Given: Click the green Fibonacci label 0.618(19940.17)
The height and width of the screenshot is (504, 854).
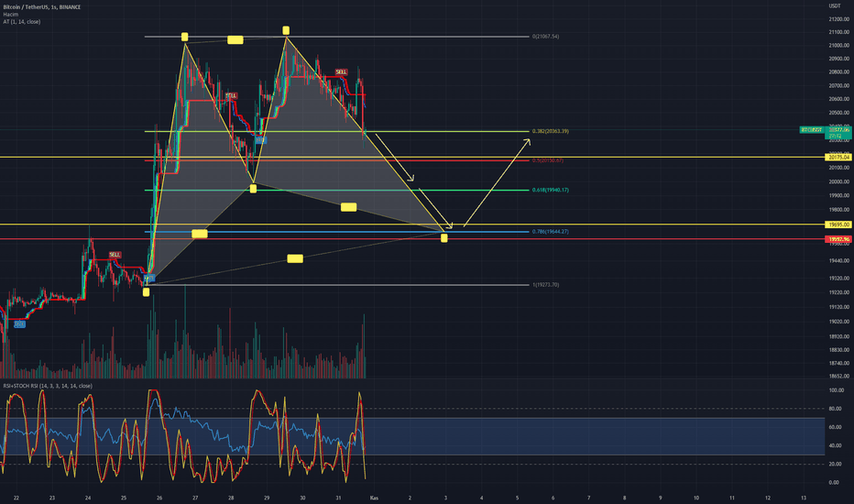Looking at the screenshot, I should [x=550, y=191].
